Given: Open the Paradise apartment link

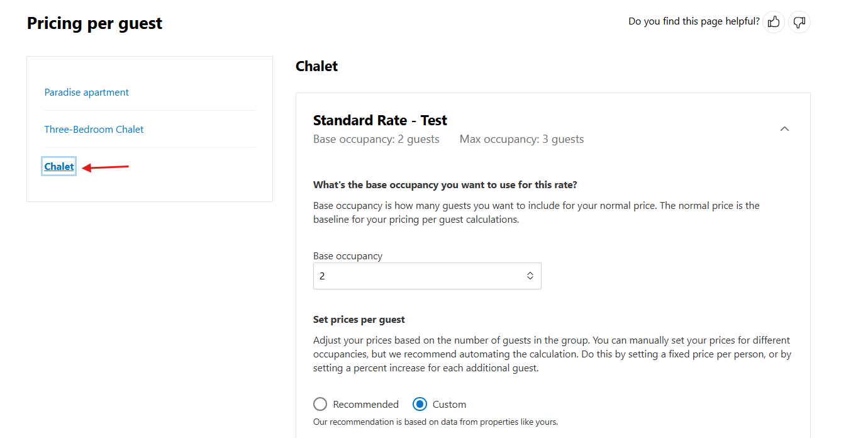Looking at the screenshot, I should (x=87, y=93).
